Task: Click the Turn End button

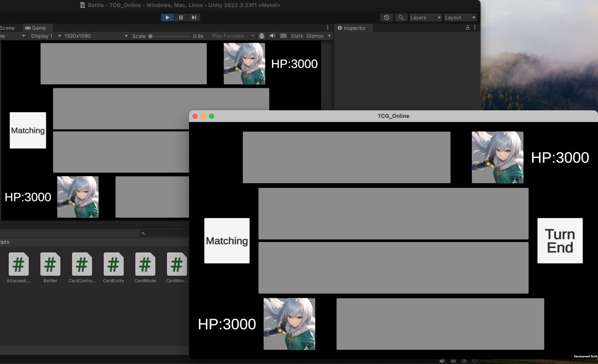Action: 560,241
